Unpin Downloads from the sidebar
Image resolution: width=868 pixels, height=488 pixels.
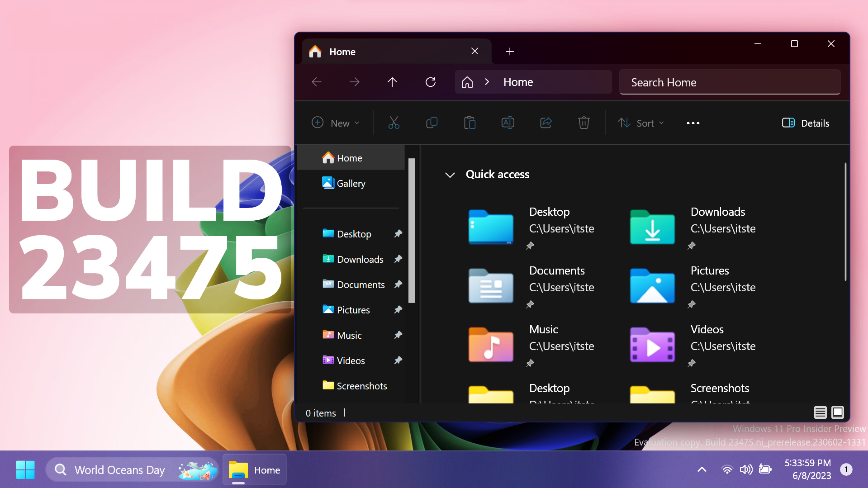click(398, 259)
